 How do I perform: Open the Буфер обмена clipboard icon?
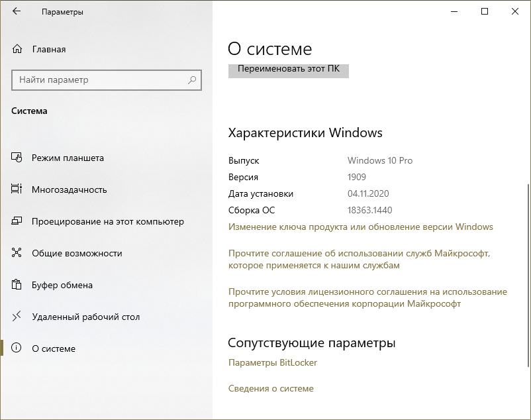coord(17,285)
